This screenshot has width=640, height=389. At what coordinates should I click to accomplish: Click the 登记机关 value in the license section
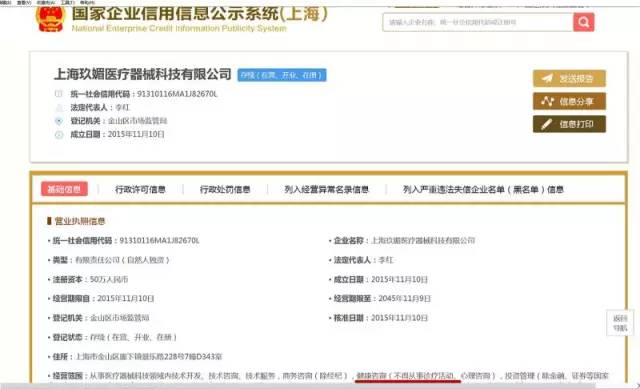coord(119,318)
